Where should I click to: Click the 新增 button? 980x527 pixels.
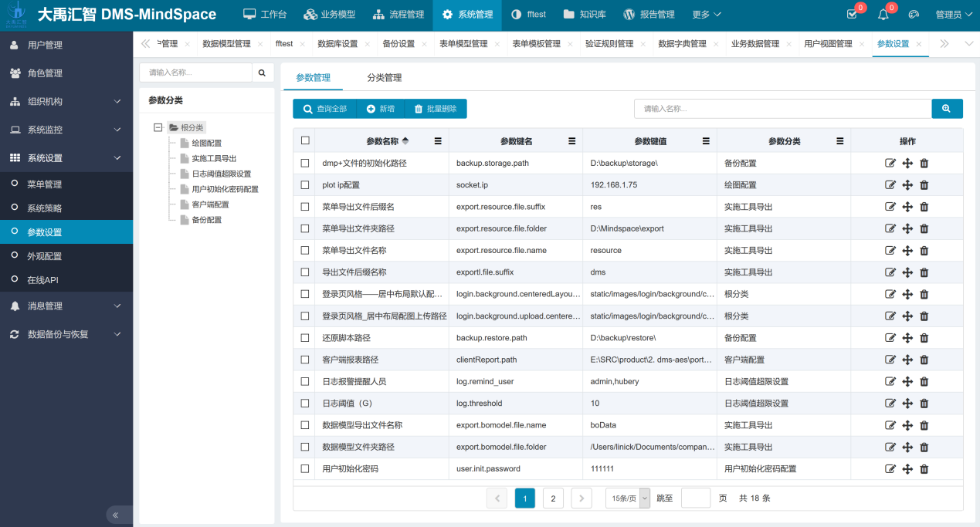click(x=380, y=109)
